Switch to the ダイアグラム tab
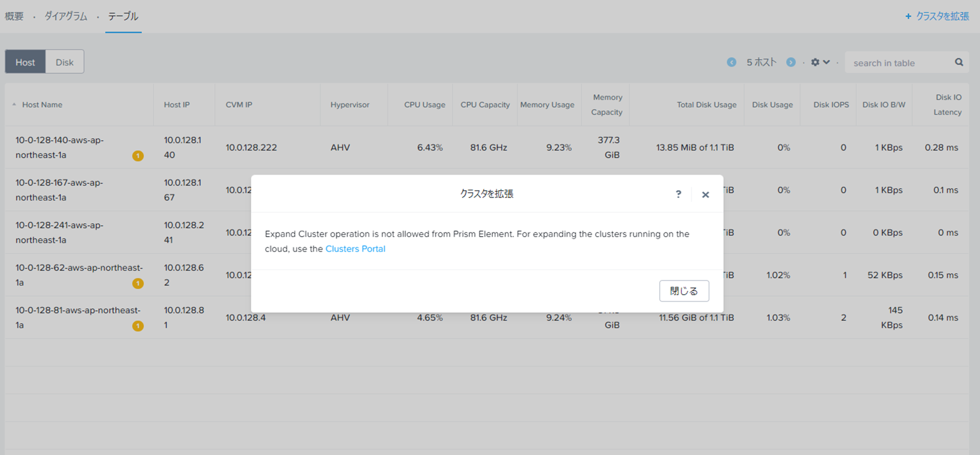The height and width of the screenshot is (455, 980). 66,16
